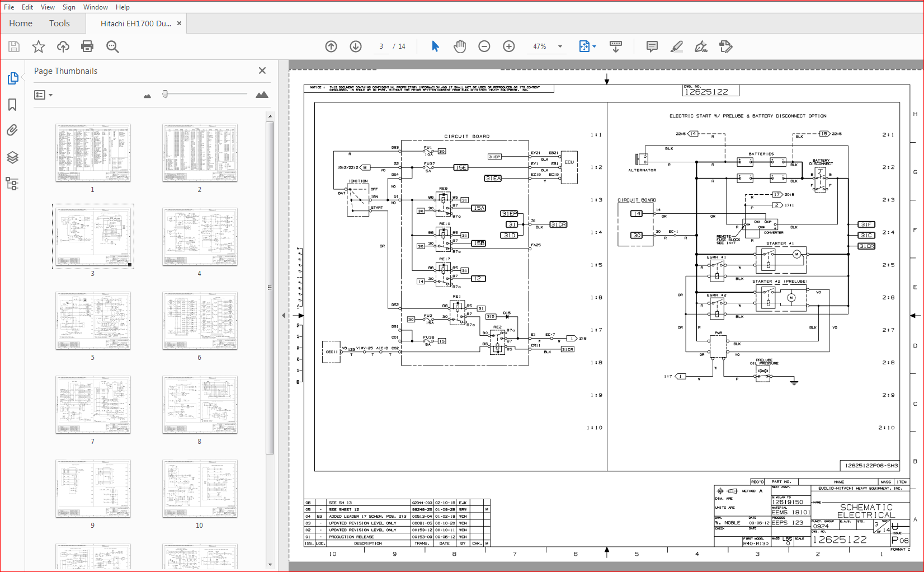Image resolution: width=924 pixels, height=572 pixels.
Task: Open the thumbnail options dropdown menu
Action: [43, 95]
